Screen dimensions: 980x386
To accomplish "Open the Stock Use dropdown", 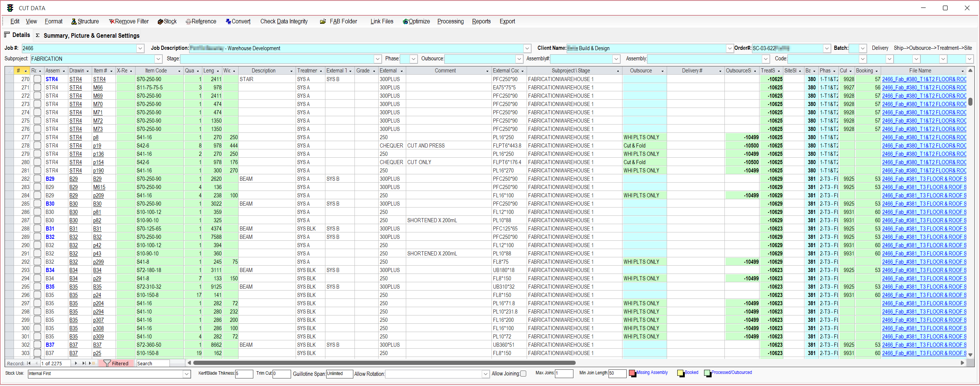I will pyautogui.click(x=186, y=374).
